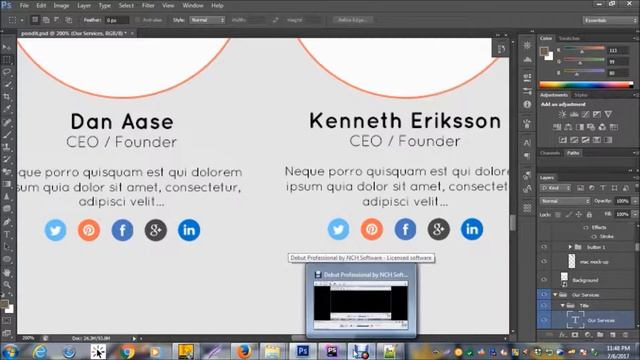Click the Vibrance triangle adjustment icon
Viewport: 640px width, 360px height.
pos(608,114)
